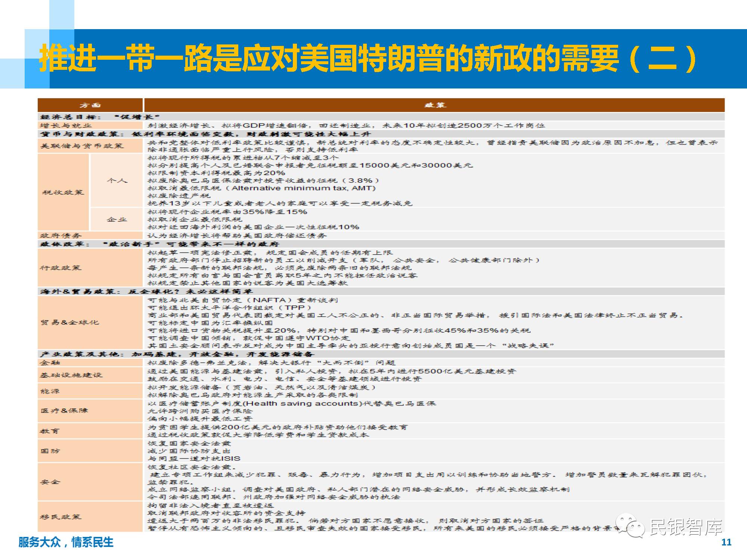Click the 增长与就业 row label
Image resolution: width=747 pixels, height=560 pixels.
[66, 126]
